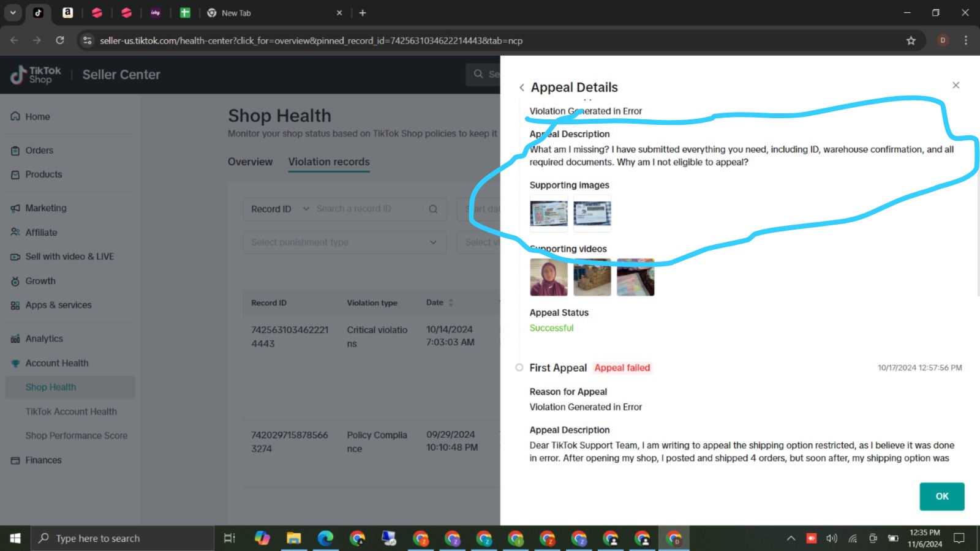View the first supporting image thumbnail
Screen dimensions: 980x551
click(548, 214)
